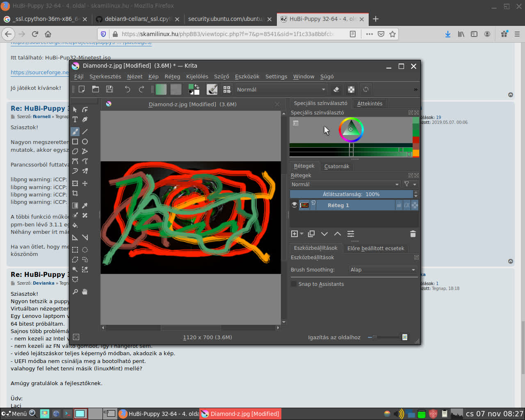Viewport: 525px width, 420px height.
Task: Select the Move tool
Action: 85,183
